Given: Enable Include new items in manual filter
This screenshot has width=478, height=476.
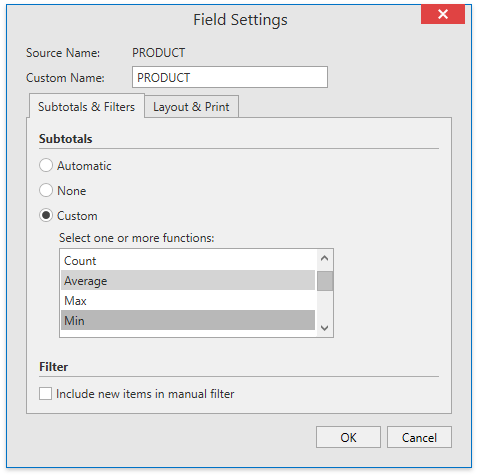Looking at the screenshot, I should point(45,394).
